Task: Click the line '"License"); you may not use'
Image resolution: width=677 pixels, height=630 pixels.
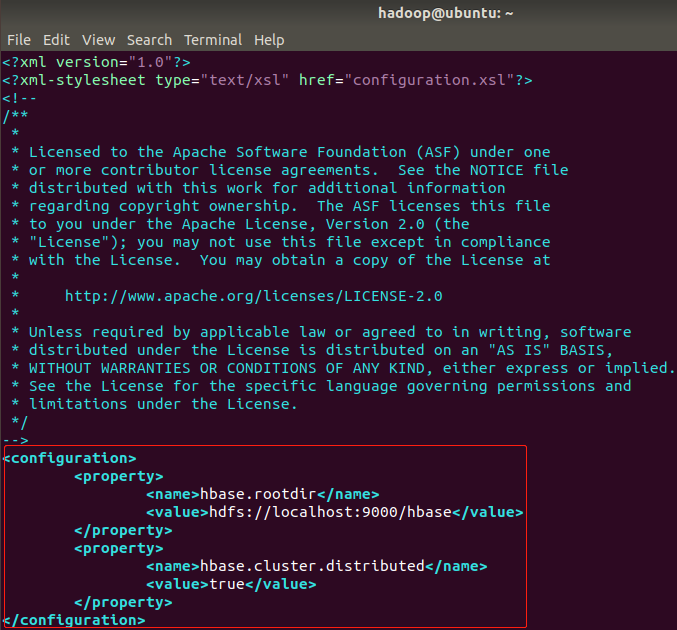Action: (281, 242)
